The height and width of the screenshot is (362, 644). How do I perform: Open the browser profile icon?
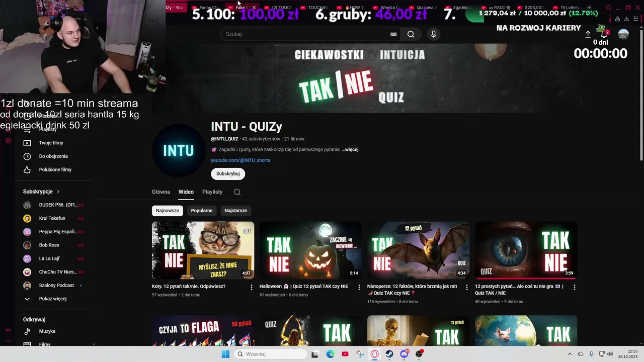[x=618, y=19]
